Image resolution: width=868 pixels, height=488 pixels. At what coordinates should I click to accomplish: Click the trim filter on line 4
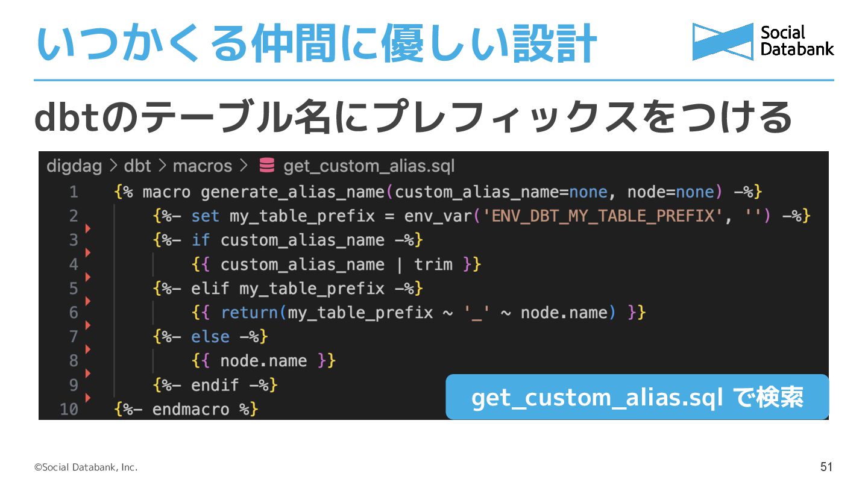coord(433,264)
